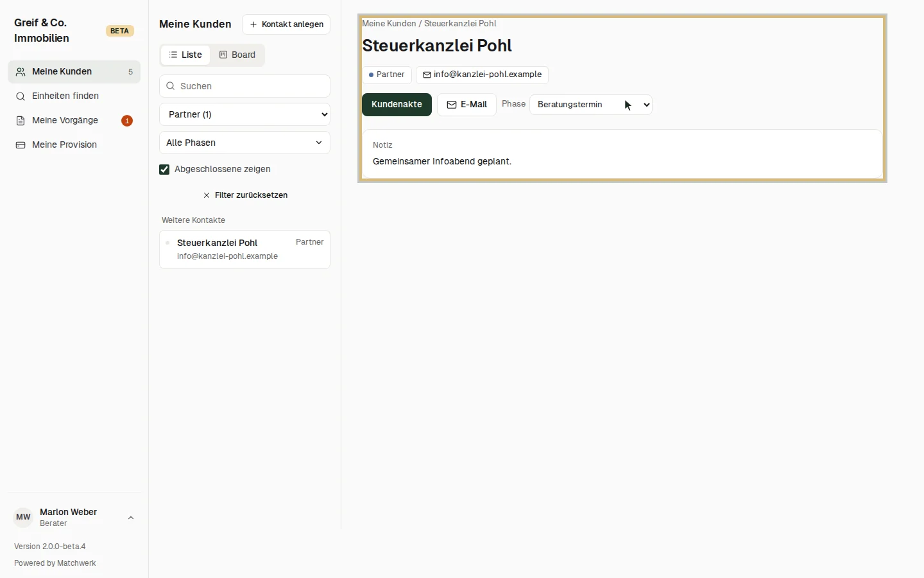924x578 pixels.
Task: Click the MW avatar
Action: [23, 517]
